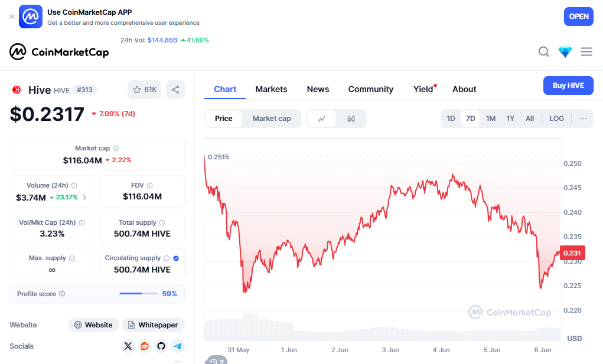Switch chart to line view
This screenshot has width=603, height=364.
coord(322,119)
